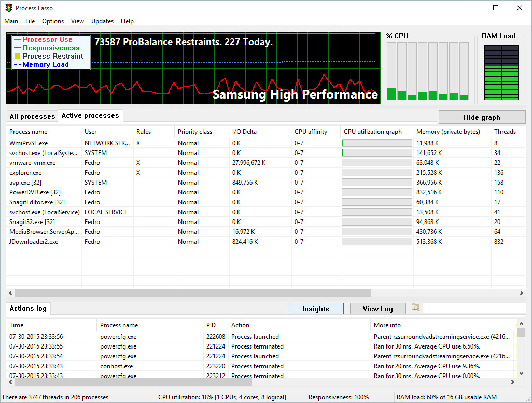Sort by the Priority class column header
The image size is (532, 403).
(202, 132)
